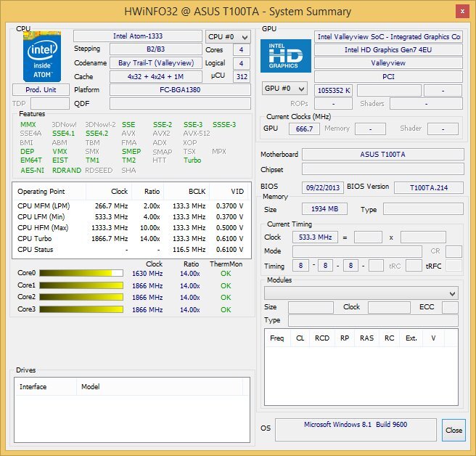
Task: Click the BIOS Version T100TA.214 field
Action: point(429,188)
